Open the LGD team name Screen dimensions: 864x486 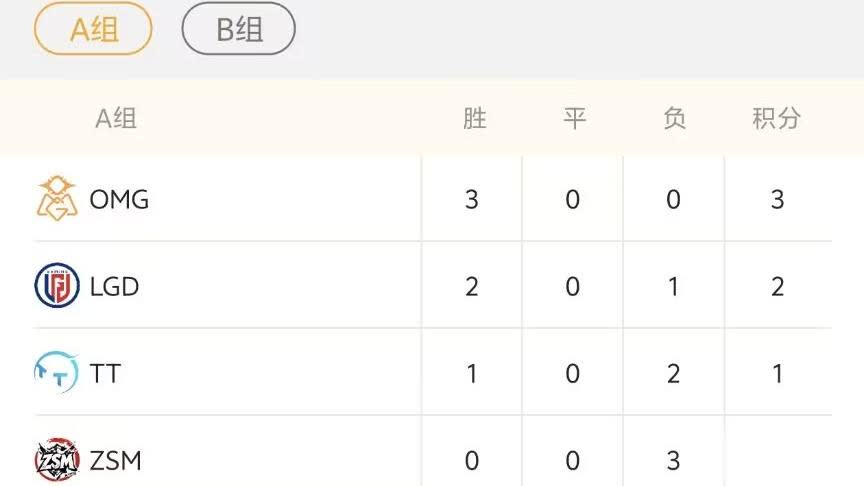[x=114, y=287]
